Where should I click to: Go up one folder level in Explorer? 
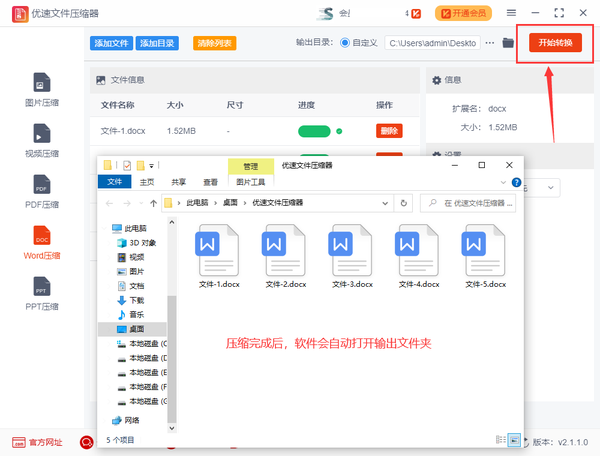click(x=151, y=202)
